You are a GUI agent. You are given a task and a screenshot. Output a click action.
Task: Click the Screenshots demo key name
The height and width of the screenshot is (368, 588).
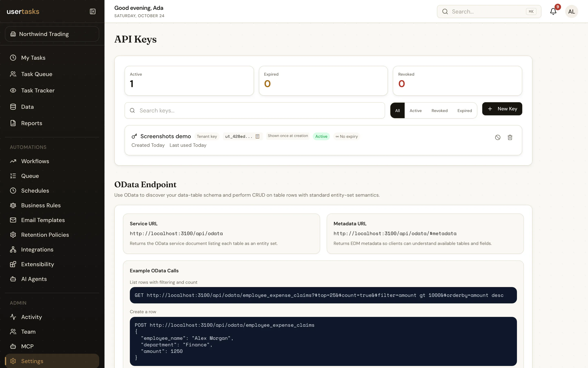point(165,136)
